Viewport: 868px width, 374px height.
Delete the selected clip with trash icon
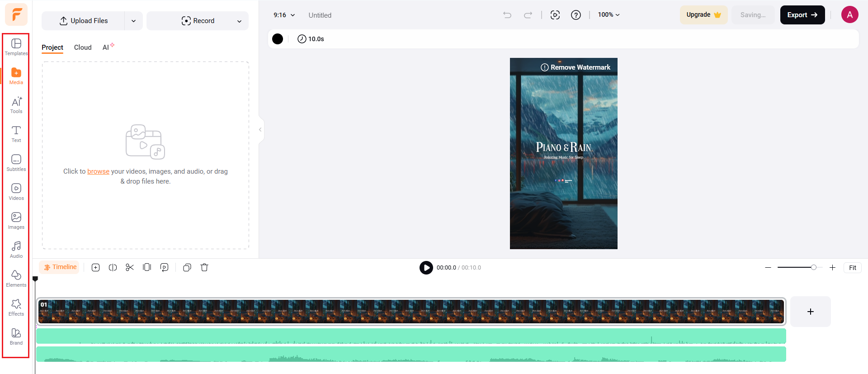204,267
